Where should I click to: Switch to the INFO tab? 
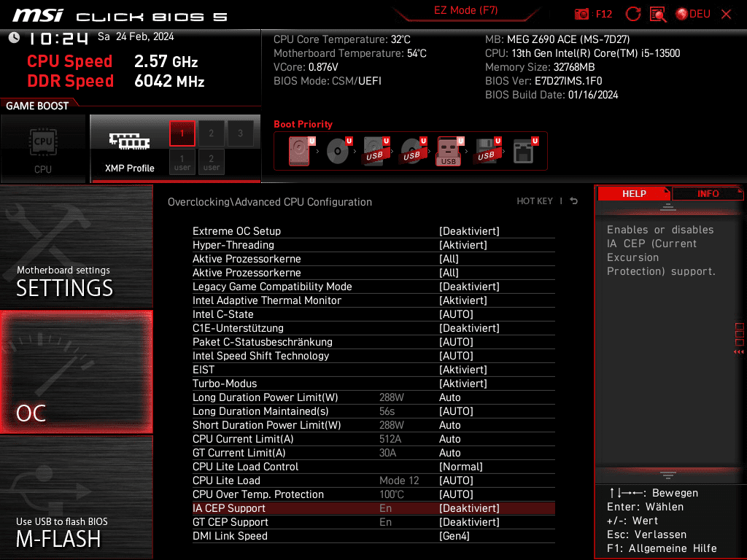pyautogui.click(x=708, y=193)
